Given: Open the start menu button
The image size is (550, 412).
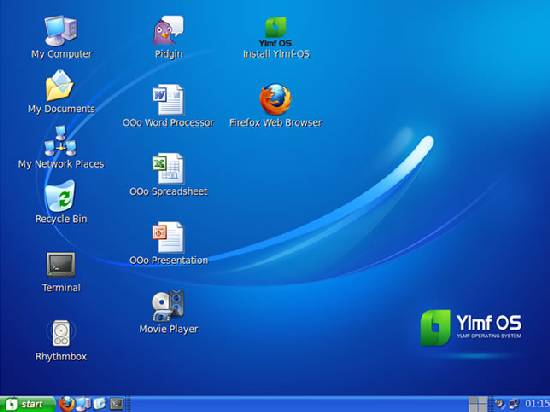Looking at the screenshot, I should pyautogui.click(x=27, y=404).
